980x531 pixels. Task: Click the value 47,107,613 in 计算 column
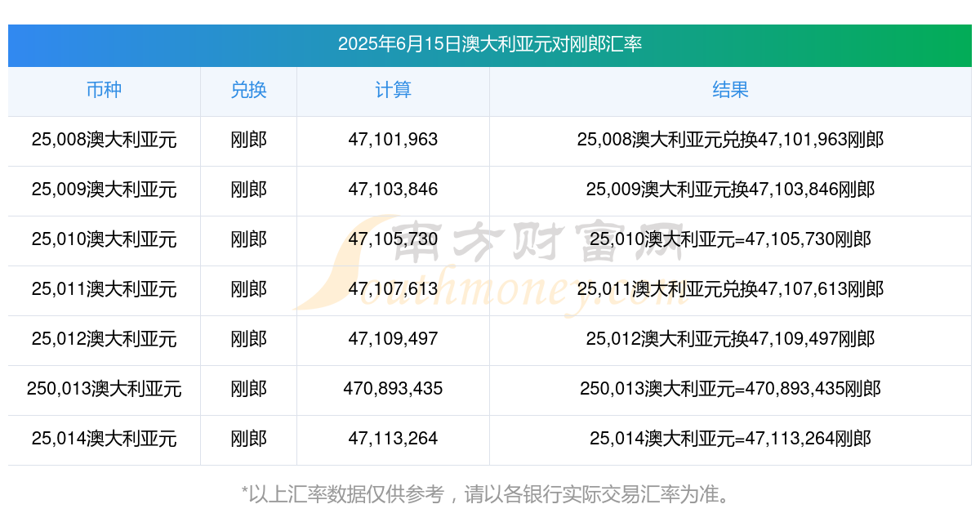click(393, 289)
